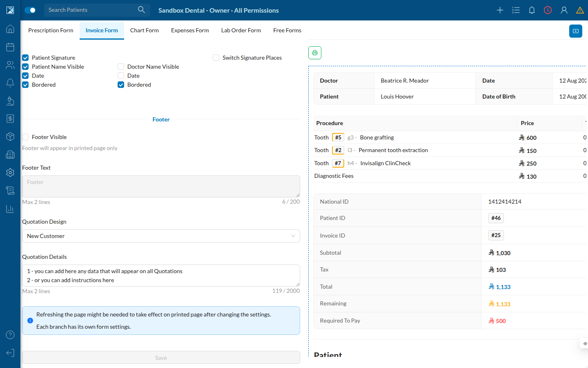The width and height of the screenshot is (588, 368).
Task: Open the settings gear in sidebar
Action: tap(10, 173)
